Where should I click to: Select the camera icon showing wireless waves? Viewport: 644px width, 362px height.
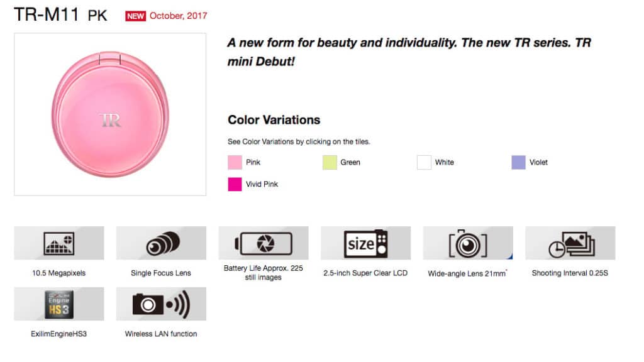click(x=161, y=304)
